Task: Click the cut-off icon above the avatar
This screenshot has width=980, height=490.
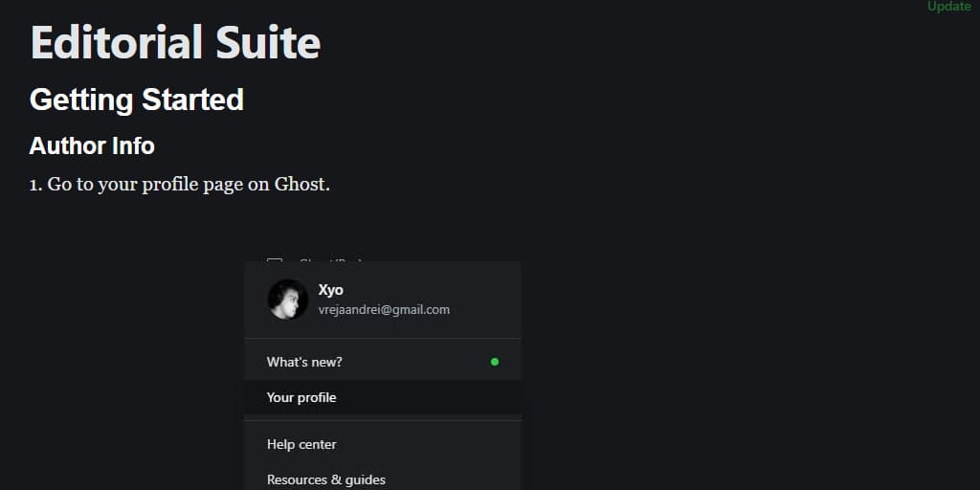Action: tap(275, 260)
